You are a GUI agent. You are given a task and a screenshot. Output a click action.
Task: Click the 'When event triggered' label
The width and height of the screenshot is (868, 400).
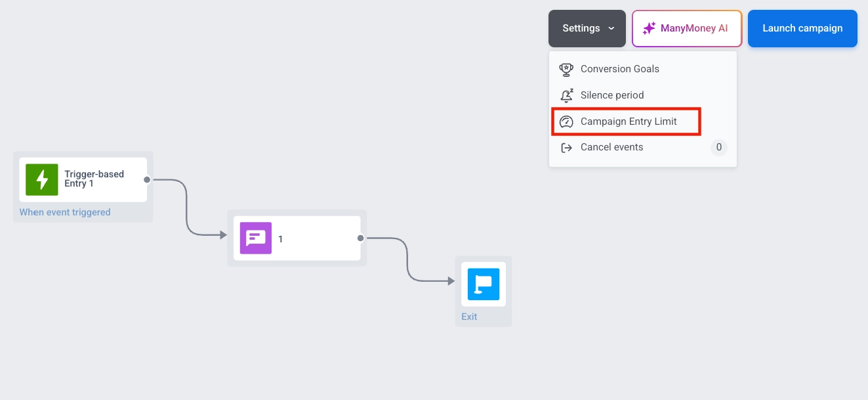[65, 212]
